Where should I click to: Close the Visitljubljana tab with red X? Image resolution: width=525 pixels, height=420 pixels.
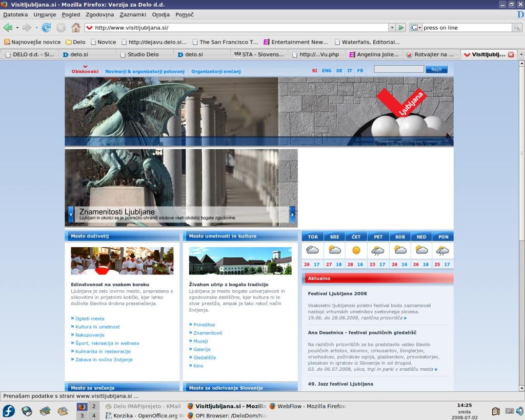point(511,54)
